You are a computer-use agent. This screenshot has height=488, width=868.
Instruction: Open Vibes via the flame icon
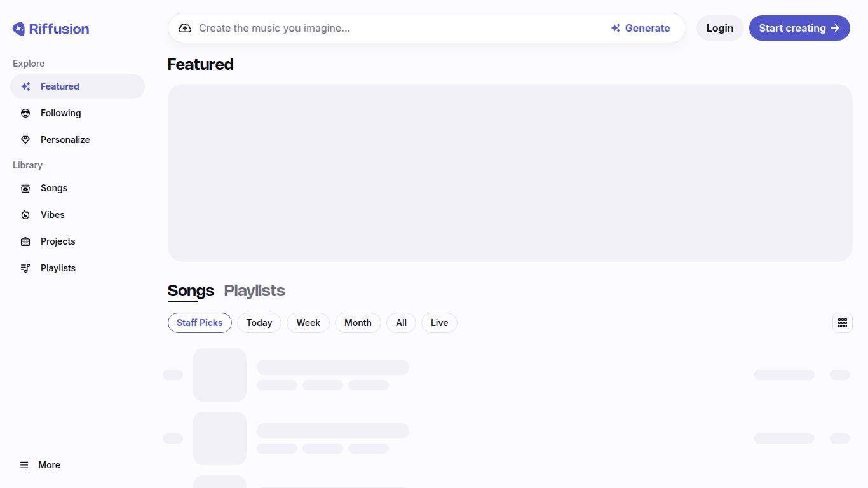click(x=25, y=215)
